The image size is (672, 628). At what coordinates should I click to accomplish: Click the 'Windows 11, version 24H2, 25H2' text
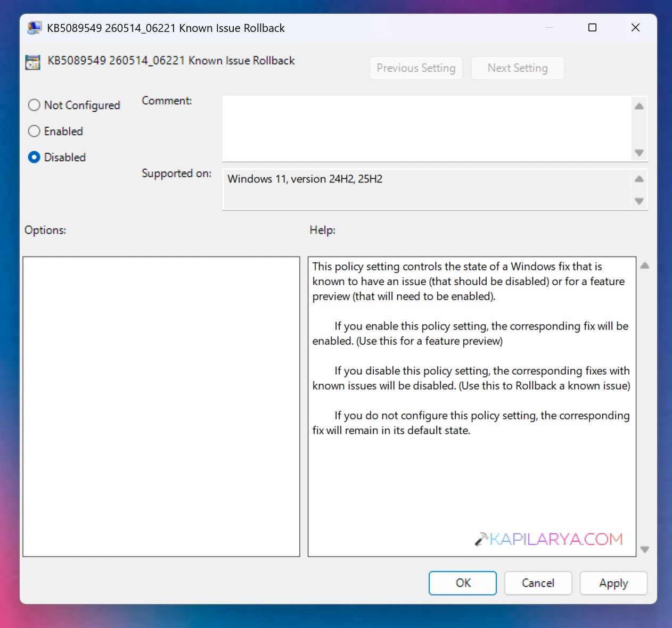(x=305, y=179)
